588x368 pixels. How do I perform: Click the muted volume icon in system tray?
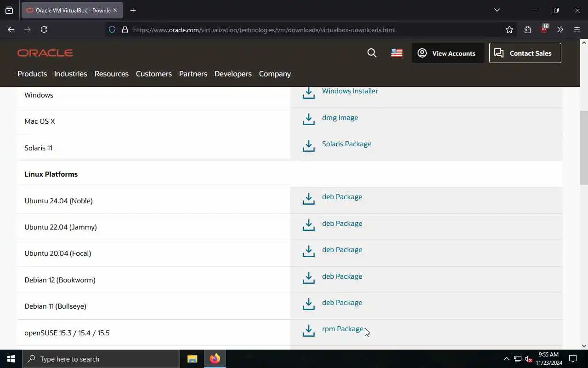point(528,359)
